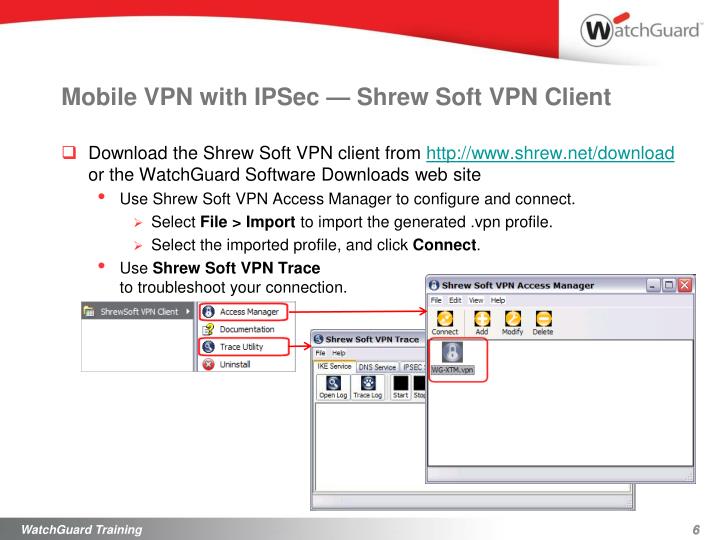Open Help menu in VPN Trace window
Screen dimensions: 720x540
[338, 353]
